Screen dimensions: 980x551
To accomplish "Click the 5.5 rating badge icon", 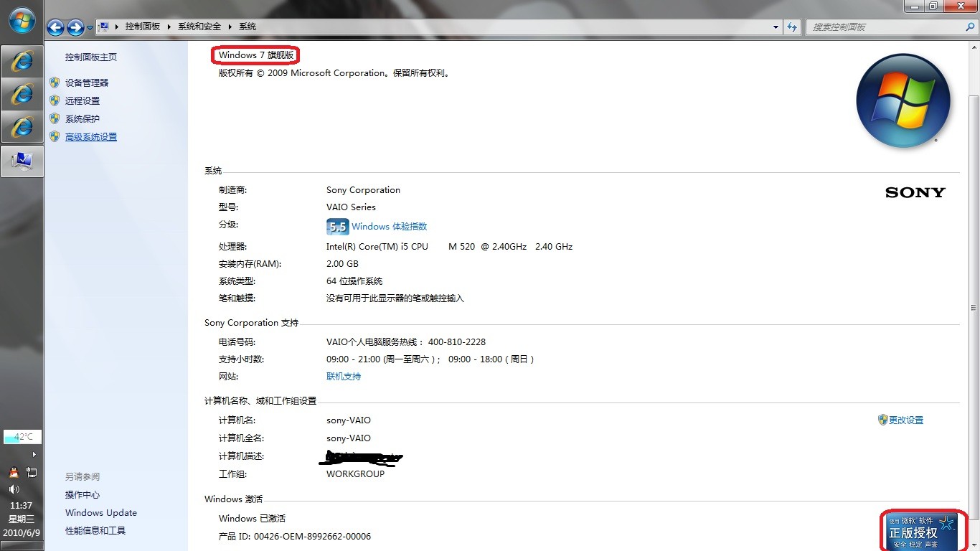I will [337, 227].
